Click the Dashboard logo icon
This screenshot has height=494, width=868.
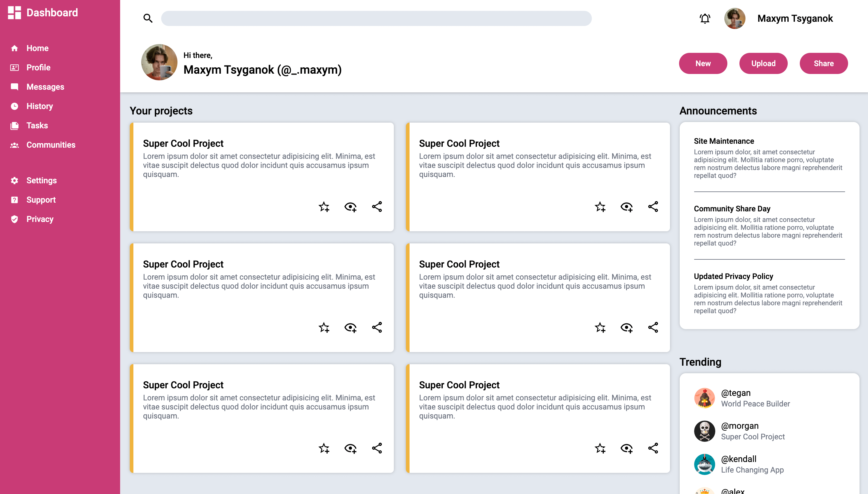click(x=15, y=13)
